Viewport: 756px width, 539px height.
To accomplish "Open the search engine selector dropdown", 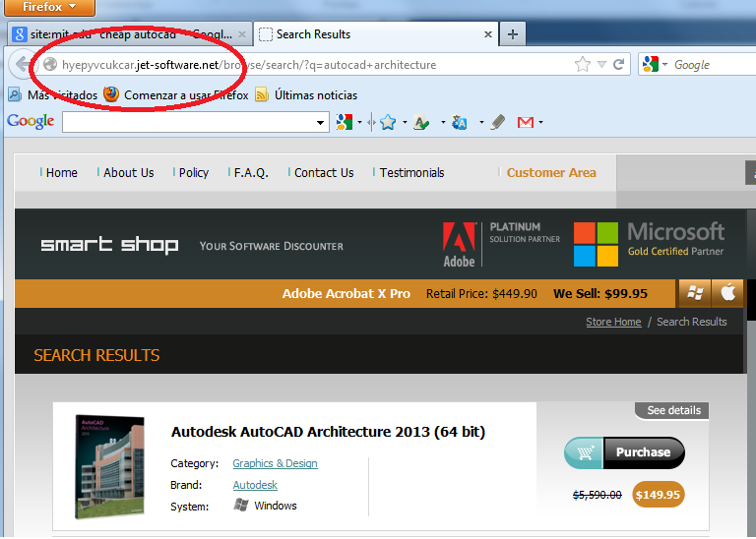I will [655, 64].
